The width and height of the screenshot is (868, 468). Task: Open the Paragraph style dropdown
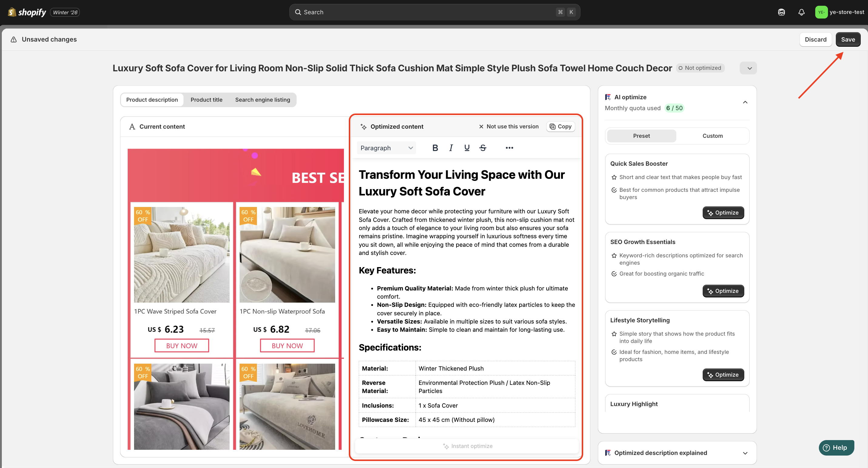click(x=386, y=148)
